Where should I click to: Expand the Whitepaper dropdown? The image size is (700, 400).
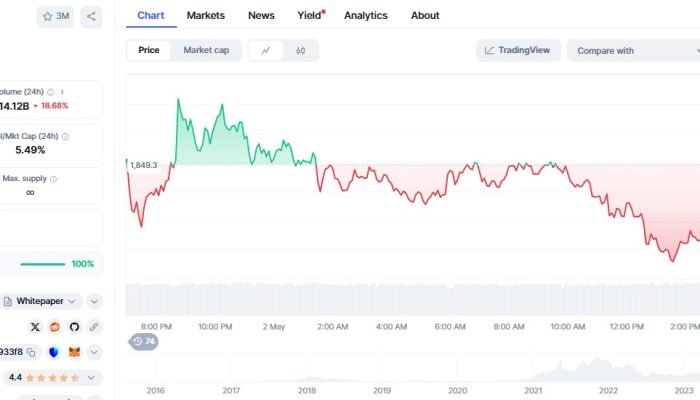click(94, 301)
